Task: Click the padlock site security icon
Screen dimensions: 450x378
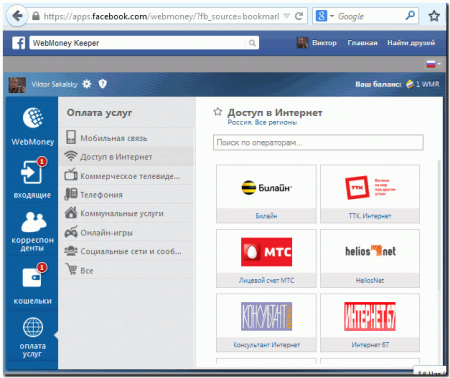Action: pyautogui.click(x=36, y=16)
